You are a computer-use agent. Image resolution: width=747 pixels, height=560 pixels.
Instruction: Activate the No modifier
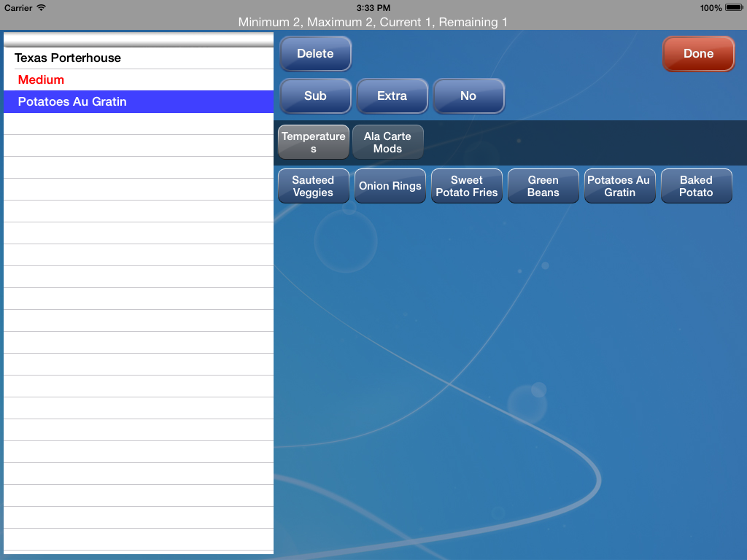[x=468, y=96]
